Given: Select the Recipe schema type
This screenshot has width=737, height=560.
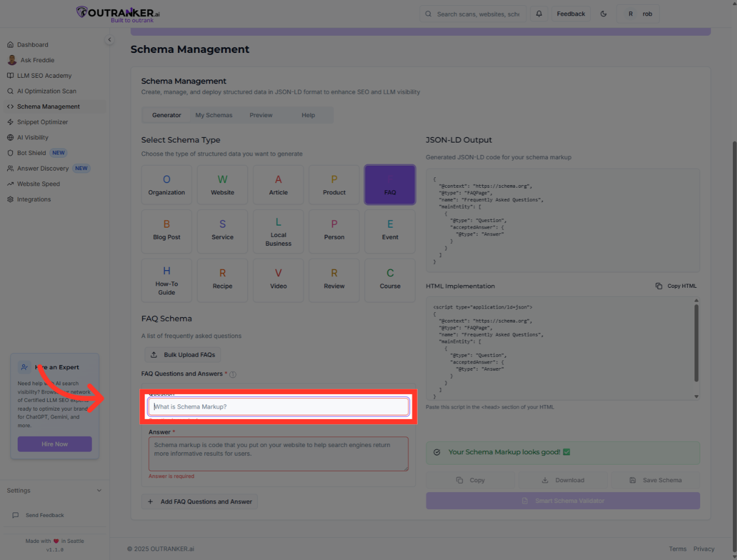Looking at the screenshot, I should (x=222, y=281).
